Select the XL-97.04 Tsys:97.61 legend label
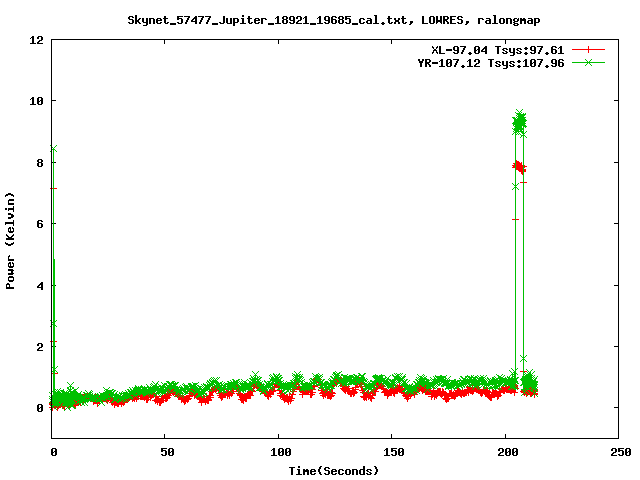640x480 pixels. point(498,50)
